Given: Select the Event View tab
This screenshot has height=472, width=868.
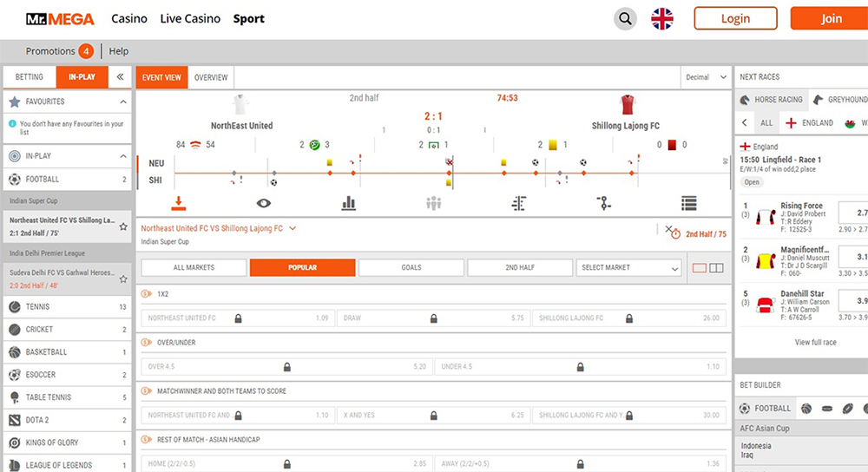Looking at the screenshot, I should (x=161, y=77).
